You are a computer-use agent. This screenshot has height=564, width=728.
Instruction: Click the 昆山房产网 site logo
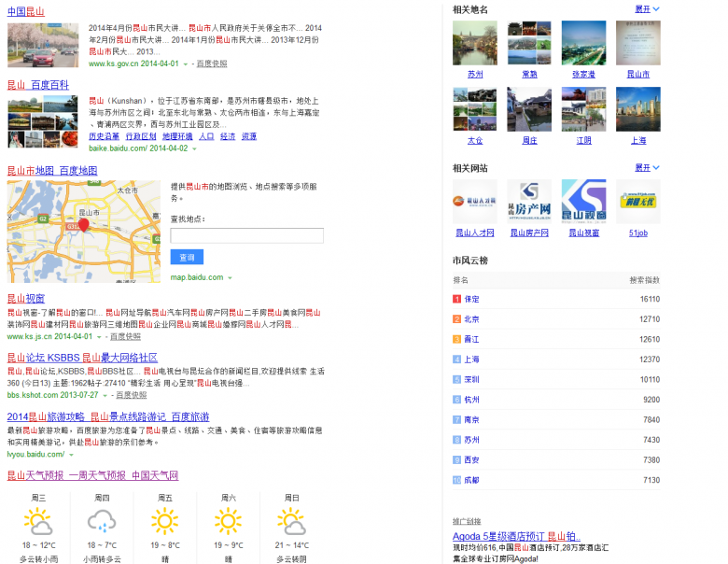pos(529,202)
